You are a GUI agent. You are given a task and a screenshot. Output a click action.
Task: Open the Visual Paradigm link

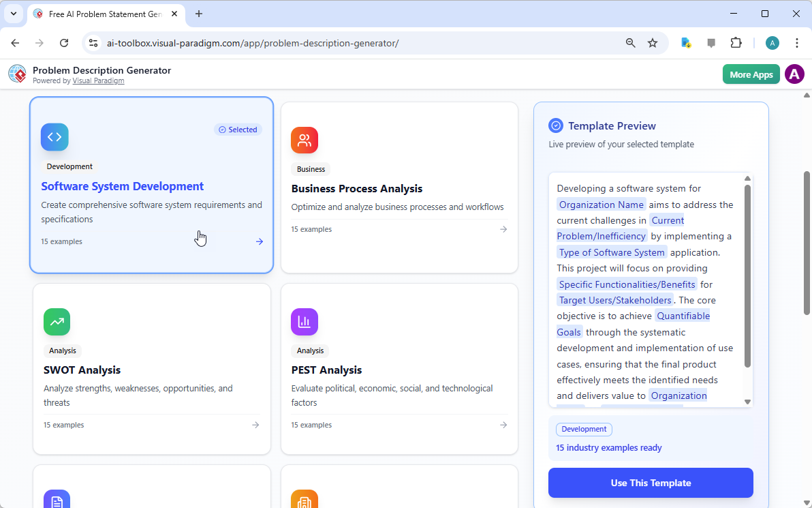pos(98,80)
